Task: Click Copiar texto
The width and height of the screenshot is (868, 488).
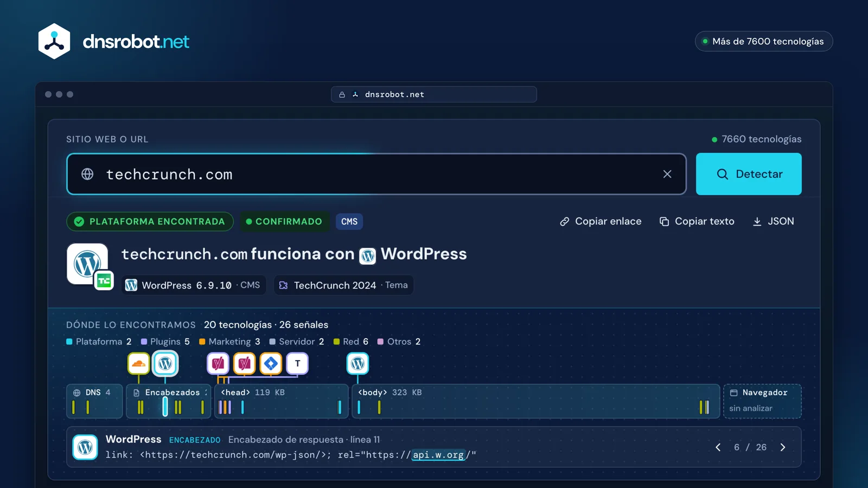Action: tap(697, 221)
